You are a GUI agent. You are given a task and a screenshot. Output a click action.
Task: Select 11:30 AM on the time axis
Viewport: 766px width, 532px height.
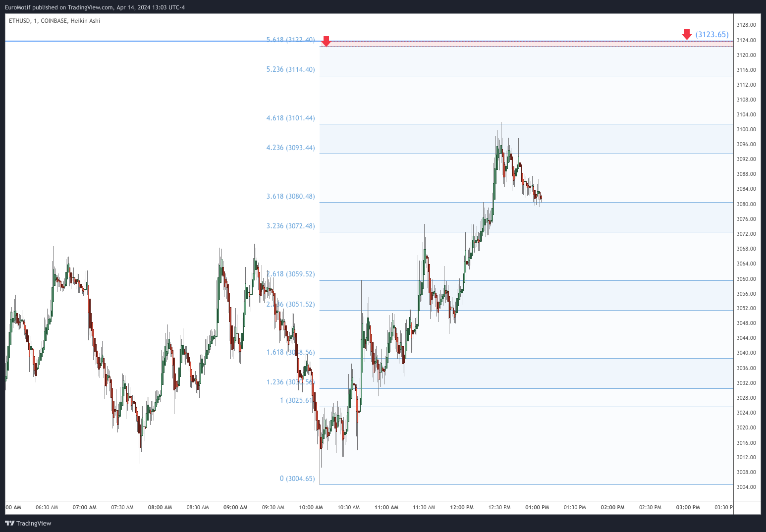tap(424, 507)
